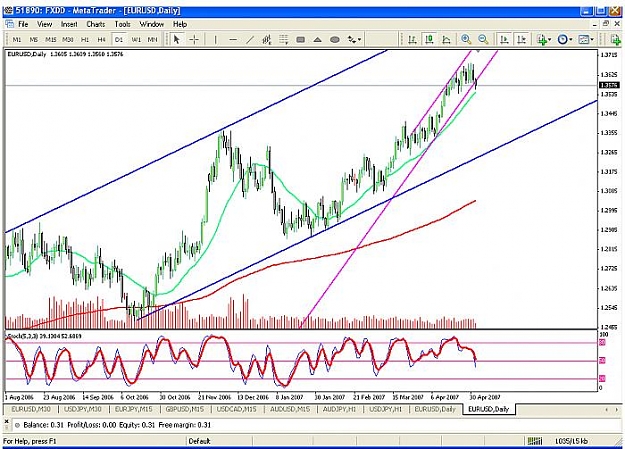Click the New Chart icon at toolbar end
625x449 pixels.
click(x=615, y=39)
